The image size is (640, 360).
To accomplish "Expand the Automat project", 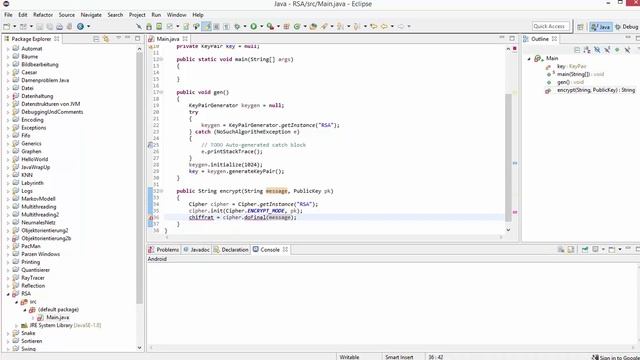I will pos(8,49).
